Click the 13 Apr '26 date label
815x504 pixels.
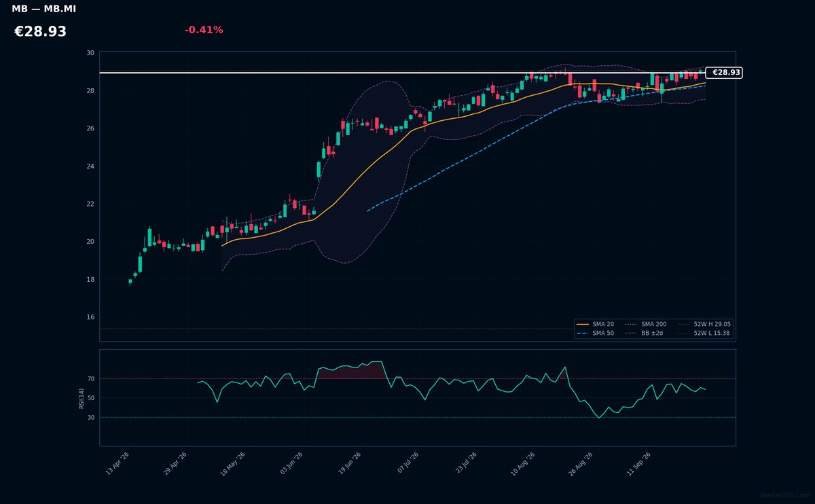point(117,463)
